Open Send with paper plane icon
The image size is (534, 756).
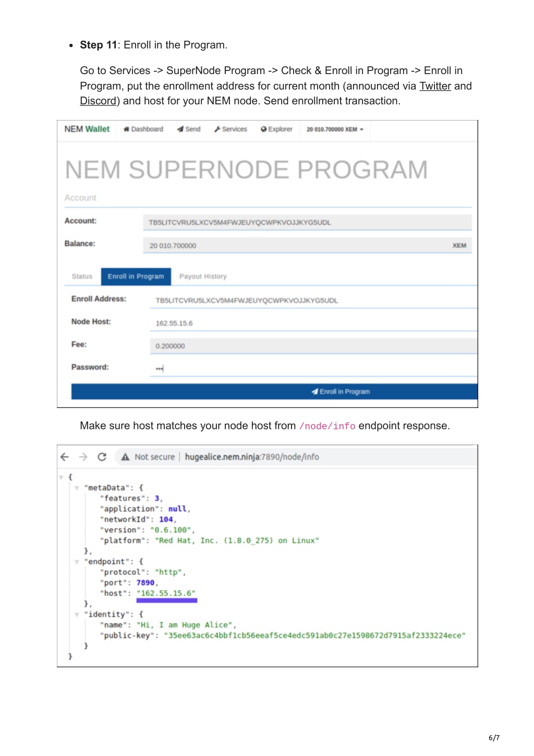tap(189, 129)
